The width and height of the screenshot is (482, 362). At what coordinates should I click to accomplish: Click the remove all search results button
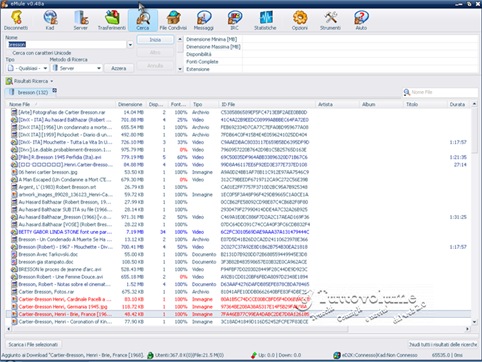coord(443,344)
